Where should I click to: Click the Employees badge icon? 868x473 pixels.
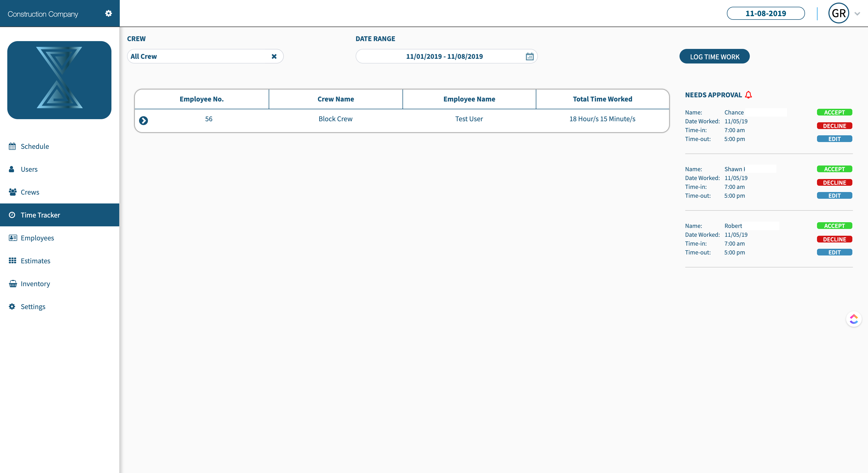point(12,237)
